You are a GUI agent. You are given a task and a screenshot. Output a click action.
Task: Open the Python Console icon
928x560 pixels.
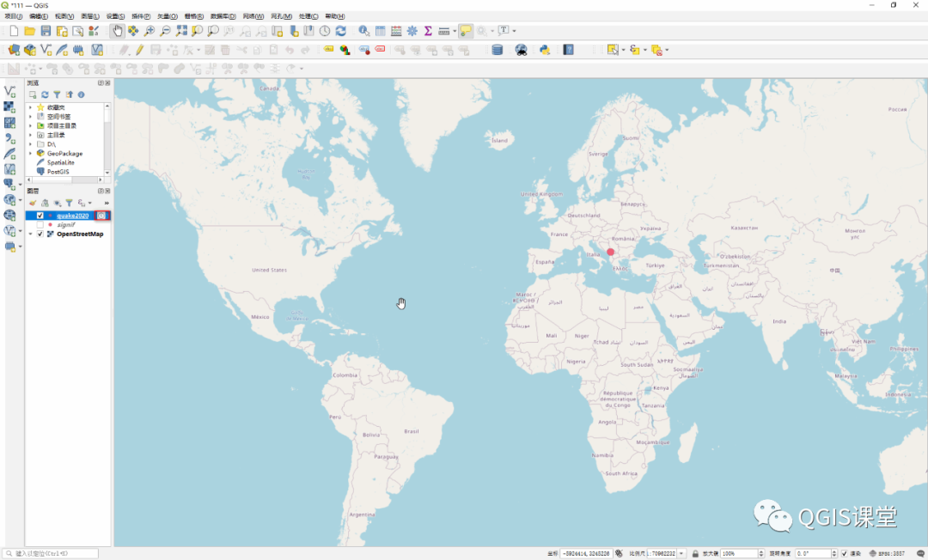pos(545,50)
